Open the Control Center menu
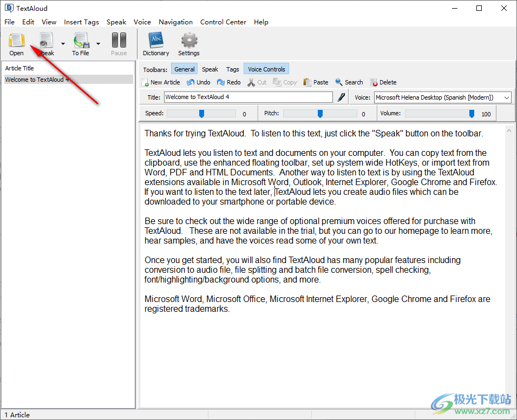Image resolution: width=517 pixels, height=420 pixels. [223, 22]
